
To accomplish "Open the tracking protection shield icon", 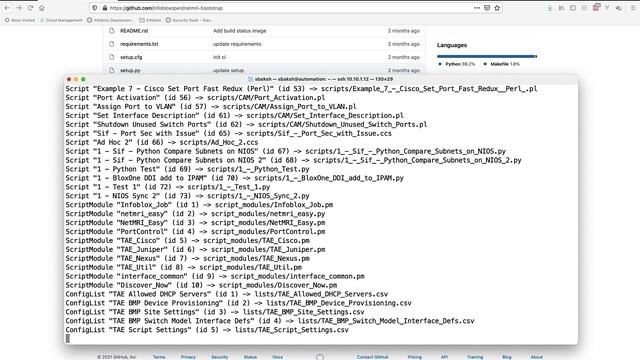I will tap(95, 8).
